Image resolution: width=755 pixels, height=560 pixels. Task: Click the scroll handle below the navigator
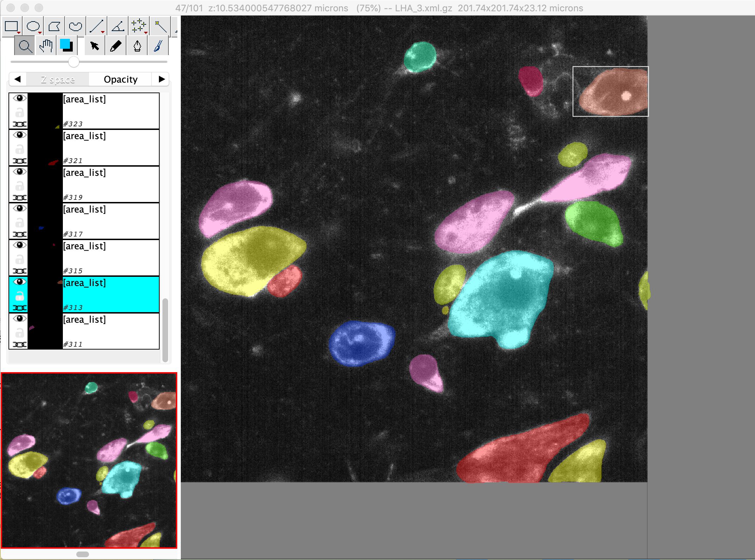click(x=83, y=554)
